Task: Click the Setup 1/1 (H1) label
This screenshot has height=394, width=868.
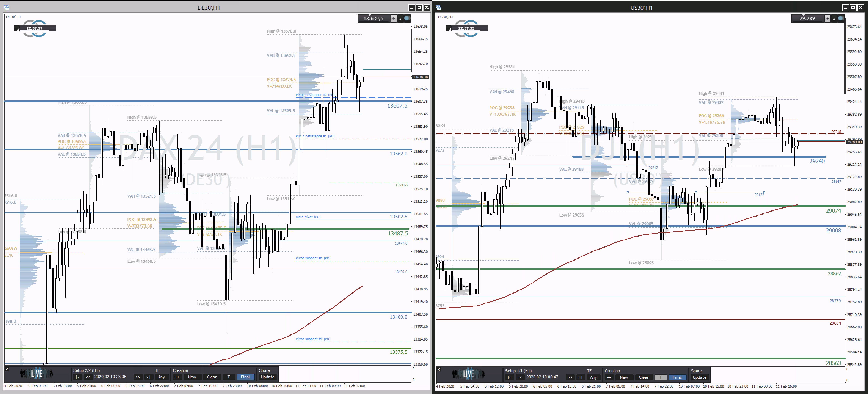Action: point(518,371)
